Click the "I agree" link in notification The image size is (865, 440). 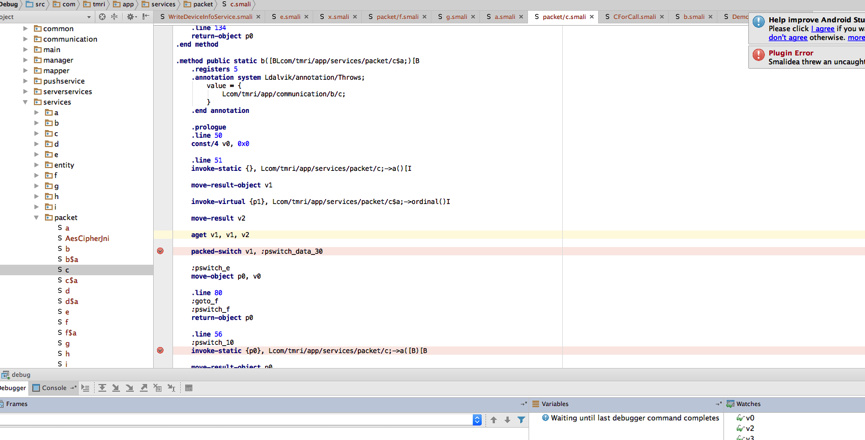[x=822, y=29]
